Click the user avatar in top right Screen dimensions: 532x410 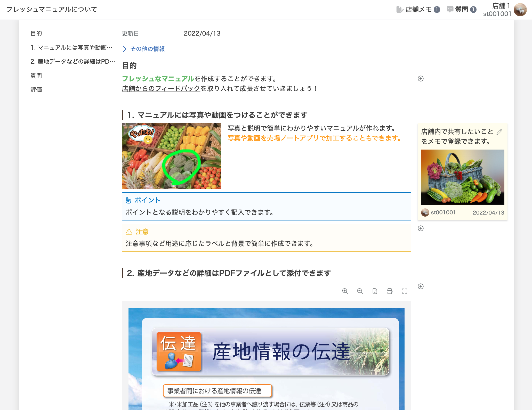click(520, 10)
